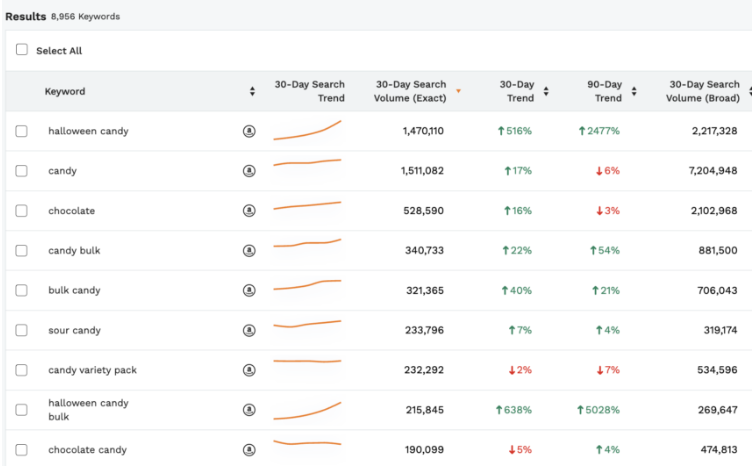Click Amazon icon for candy variety pack
This screenshot has width=756, height=470.
click(x=249, y=370)
